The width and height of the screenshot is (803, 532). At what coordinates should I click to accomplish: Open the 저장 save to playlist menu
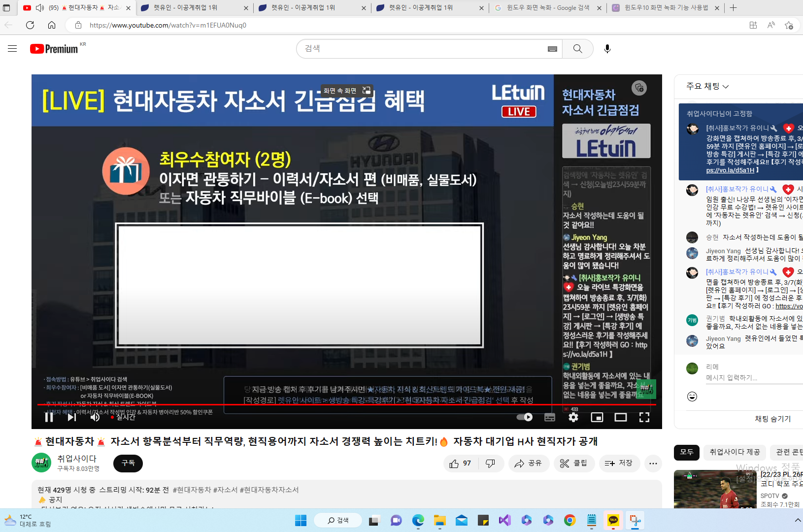tap(619, 463)
